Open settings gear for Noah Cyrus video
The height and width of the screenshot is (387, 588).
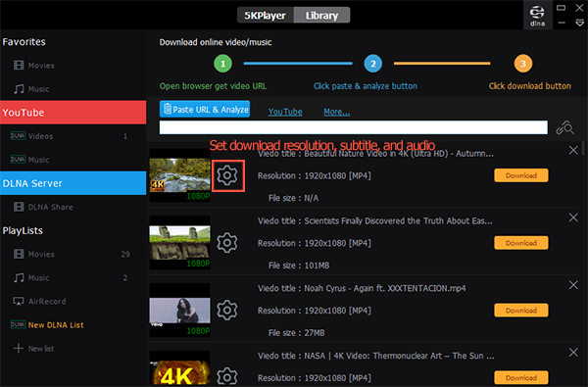[227, 311]
